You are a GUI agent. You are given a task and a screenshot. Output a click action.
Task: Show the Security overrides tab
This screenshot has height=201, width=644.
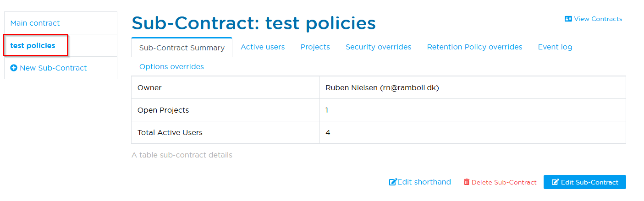point(378,47)
